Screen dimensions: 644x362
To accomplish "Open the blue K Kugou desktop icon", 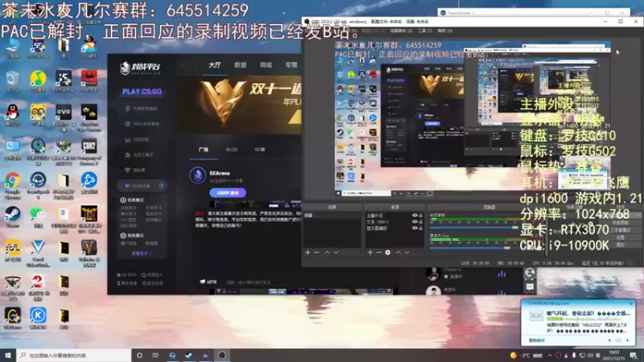I will point(38,318).
